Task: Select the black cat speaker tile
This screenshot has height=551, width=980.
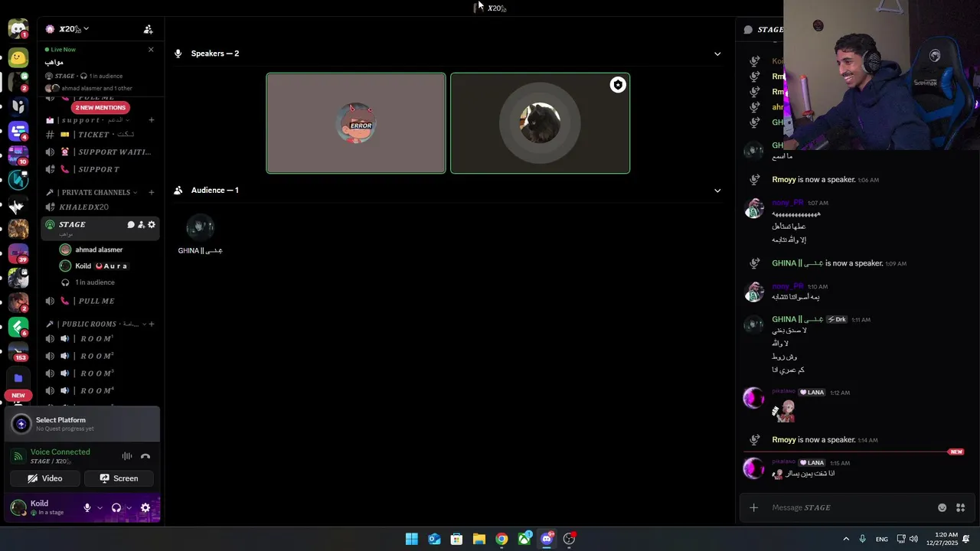Action: [541, 123]
